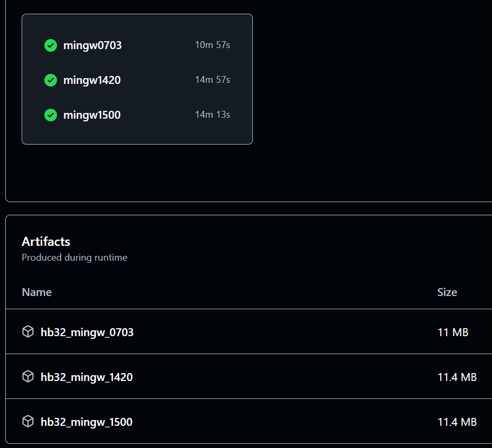Viewport: 492px width, 448px height.
Task: Click the Name column header
Action: (x=37, y=292)
